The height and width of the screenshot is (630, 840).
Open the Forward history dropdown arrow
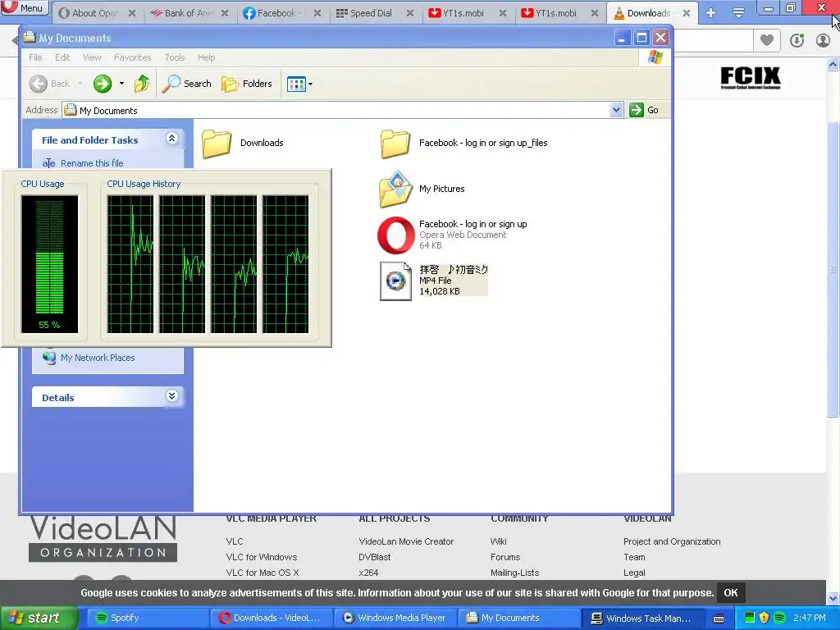[x=121, y=84]
